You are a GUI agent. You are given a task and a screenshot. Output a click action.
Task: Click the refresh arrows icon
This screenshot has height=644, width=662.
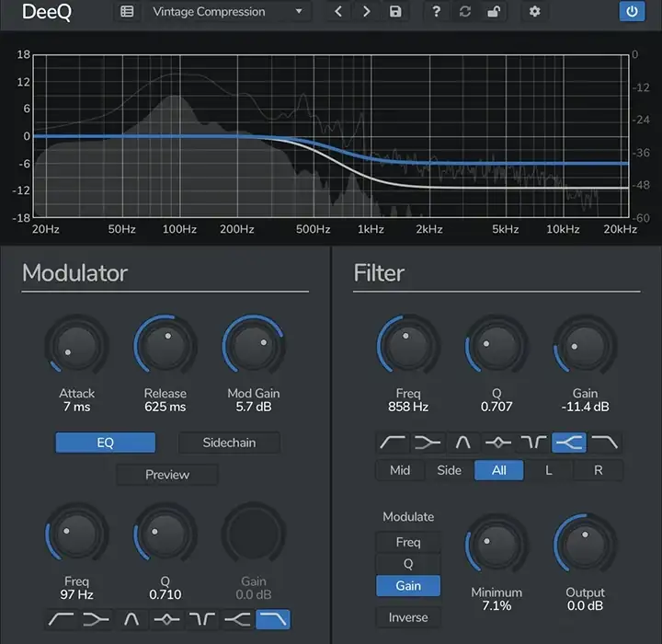point(465,11)
